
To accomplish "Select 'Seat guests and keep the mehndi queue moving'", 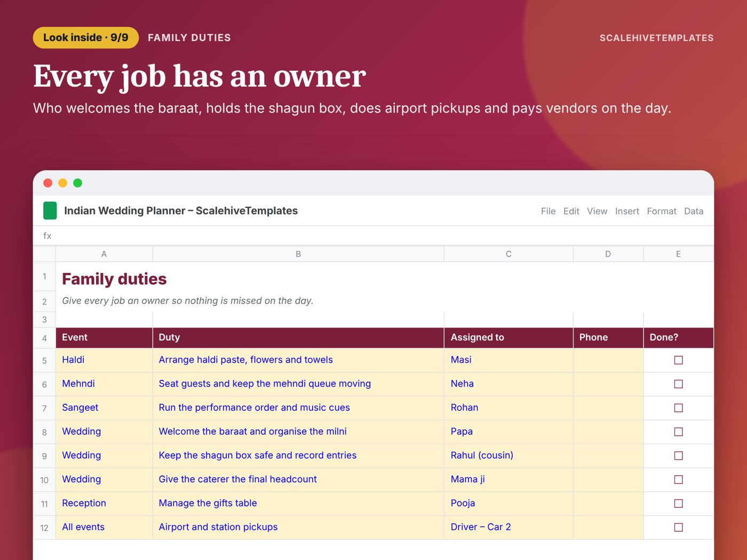I will click(x=298, y=383).
